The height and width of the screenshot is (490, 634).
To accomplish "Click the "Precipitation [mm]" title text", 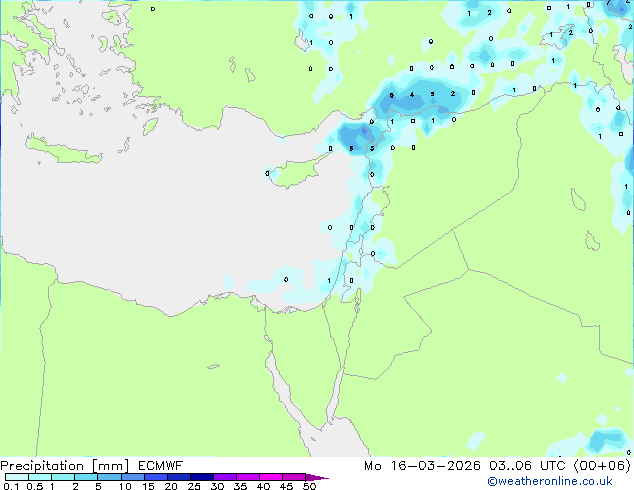I will tap(65, 466).
